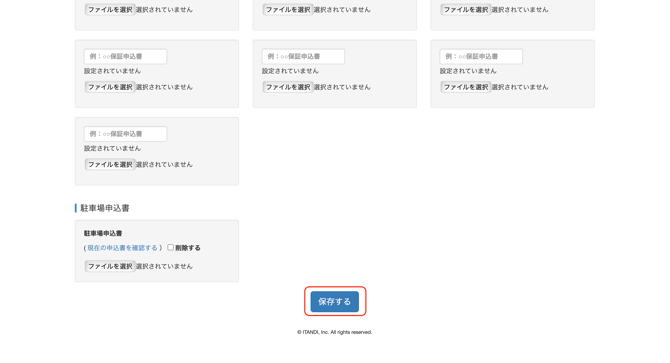
Task: Choose file in second-row right card
Action: [x=466, y=87]
